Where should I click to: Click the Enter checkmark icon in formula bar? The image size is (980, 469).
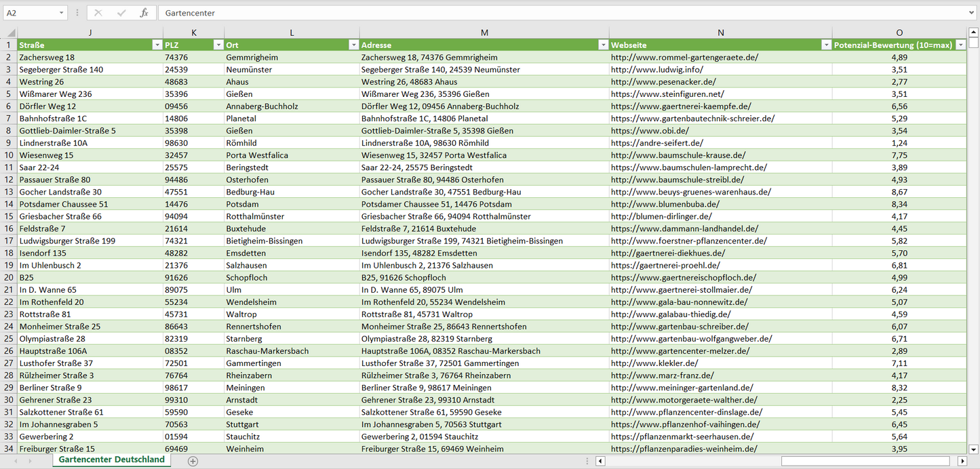click(121, 13)
